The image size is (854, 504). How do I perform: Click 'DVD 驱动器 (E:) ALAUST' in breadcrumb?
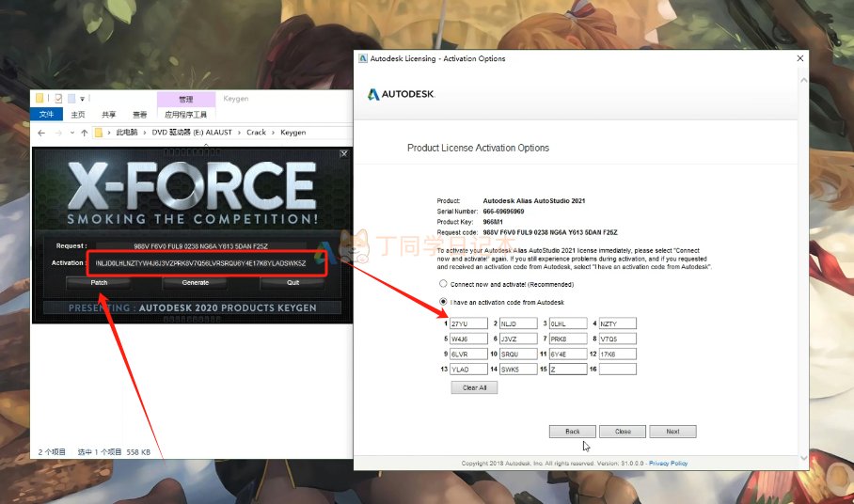pyautogui.click(x=192, y=133)
